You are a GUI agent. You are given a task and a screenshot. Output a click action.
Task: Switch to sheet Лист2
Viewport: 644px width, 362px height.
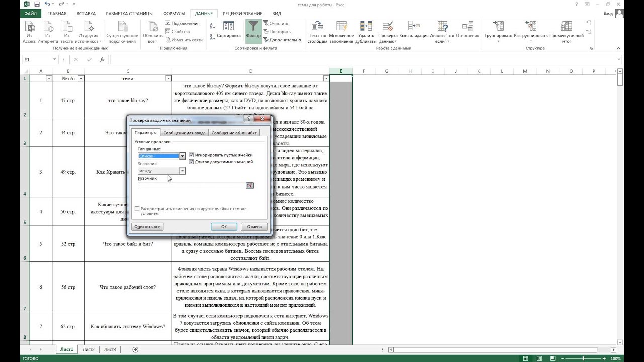[x=89, y=349]
